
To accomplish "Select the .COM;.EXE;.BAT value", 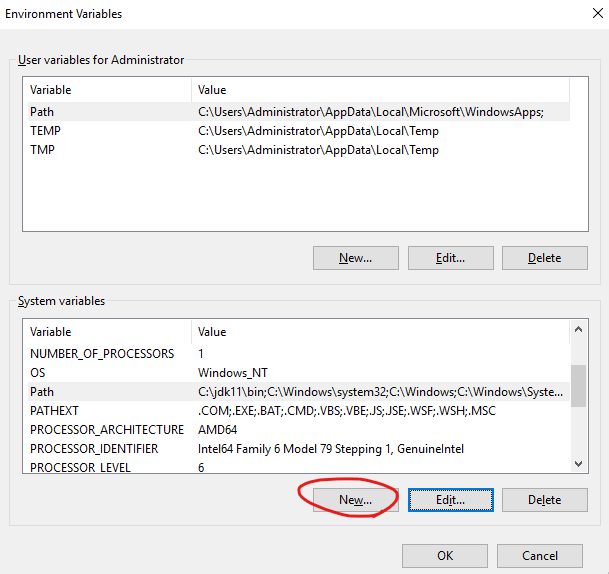I will click(347, 411).
